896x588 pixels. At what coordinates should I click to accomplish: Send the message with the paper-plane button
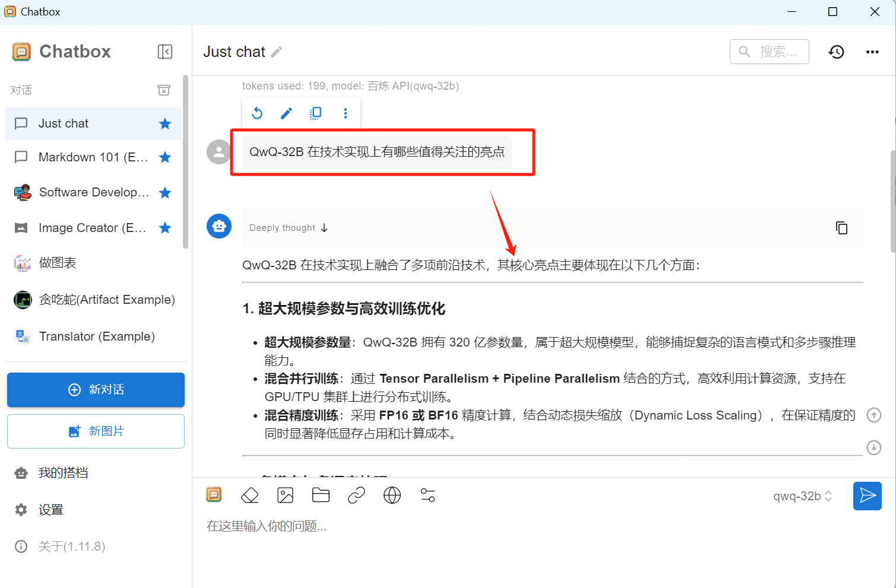tap(867, 496)
